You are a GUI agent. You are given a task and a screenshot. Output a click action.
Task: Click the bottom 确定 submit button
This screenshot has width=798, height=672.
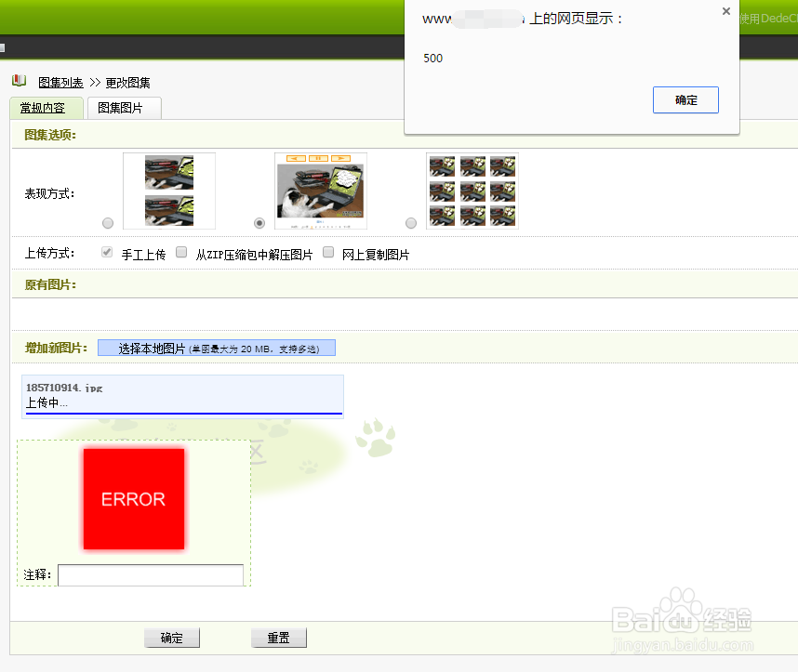[x=172, y=638]
